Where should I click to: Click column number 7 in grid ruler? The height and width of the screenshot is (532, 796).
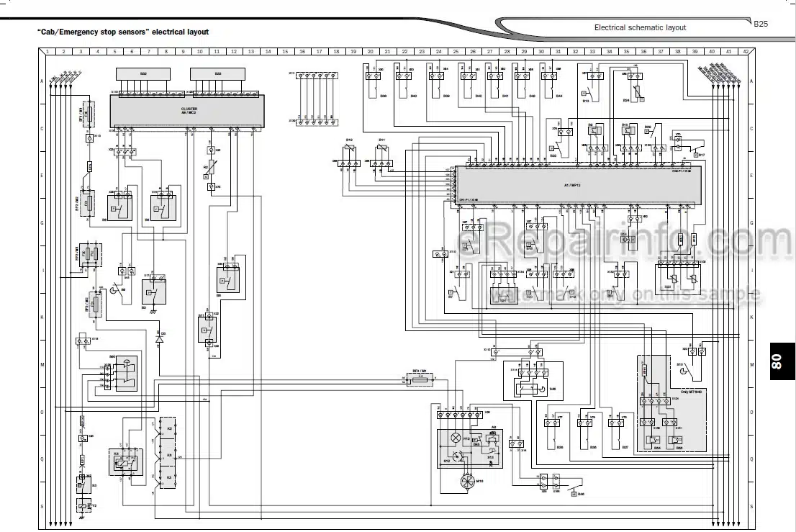coord(149,51)
